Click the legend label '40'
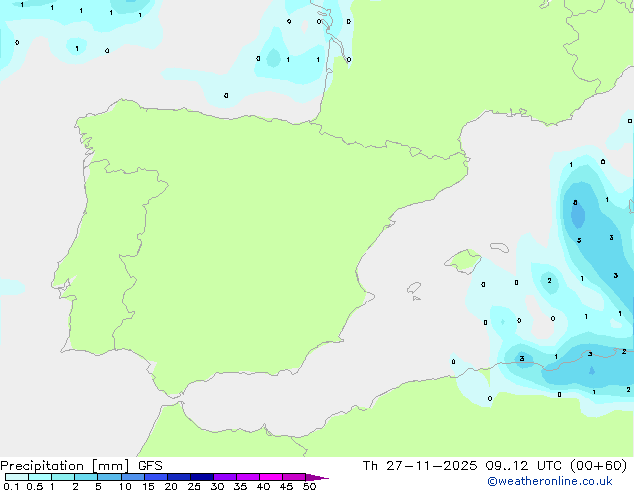Viewport: 634px width, 490px height. click(263, 486)
